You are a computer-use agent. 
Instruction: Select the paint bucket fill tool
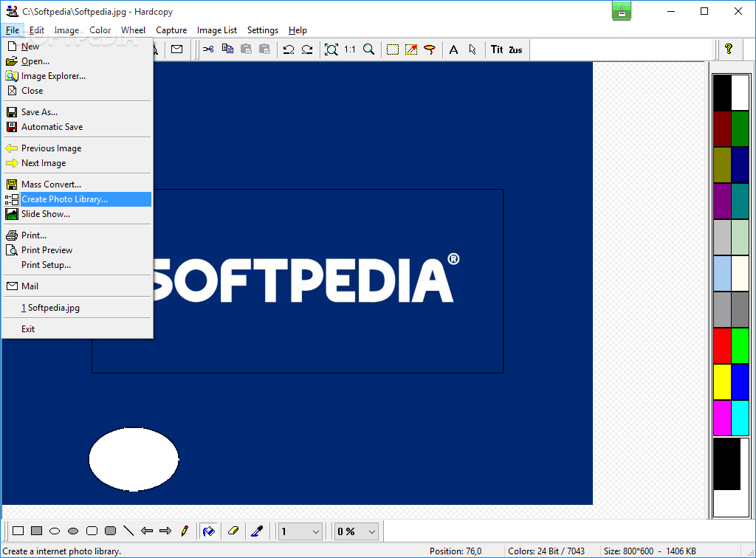(x=209, y=531)
